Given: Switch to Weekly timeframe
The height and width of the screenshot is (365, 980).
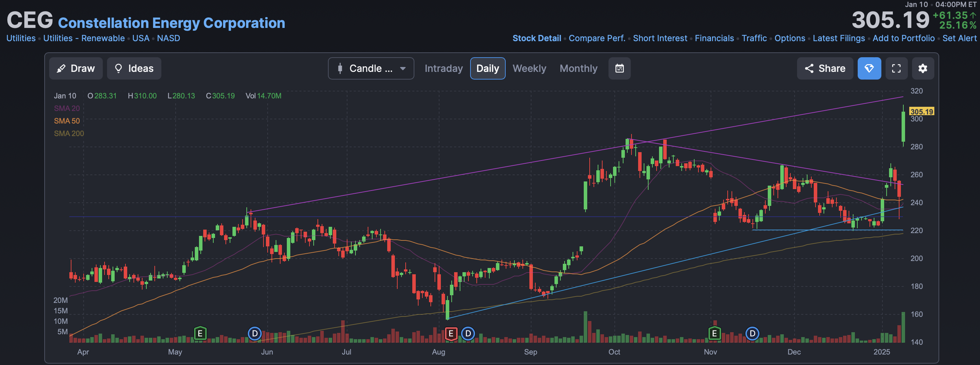Looking at the screenshot, I should tap(529, 69).
